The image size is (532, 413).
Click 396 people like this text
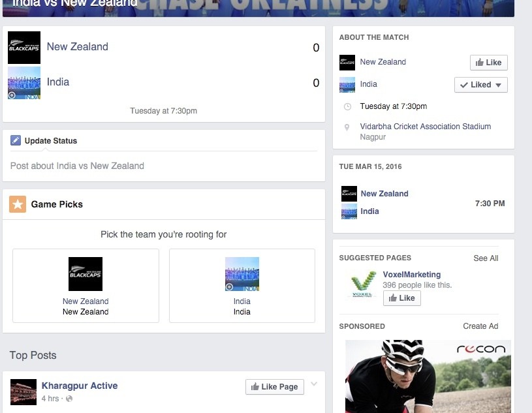coord(417,285)
